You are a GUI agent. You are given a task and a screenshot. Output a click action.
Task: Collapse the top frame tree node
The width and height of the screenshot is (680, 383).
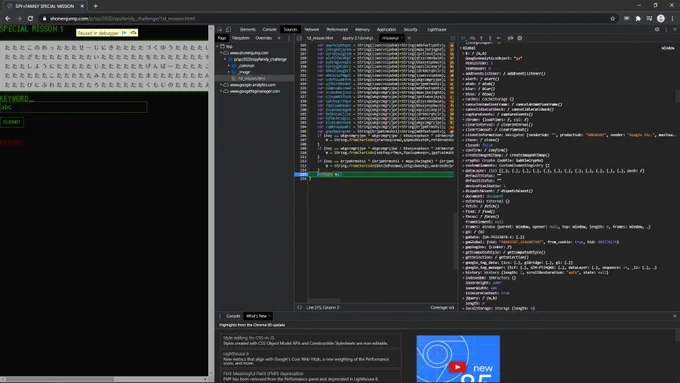pos(218,46)
